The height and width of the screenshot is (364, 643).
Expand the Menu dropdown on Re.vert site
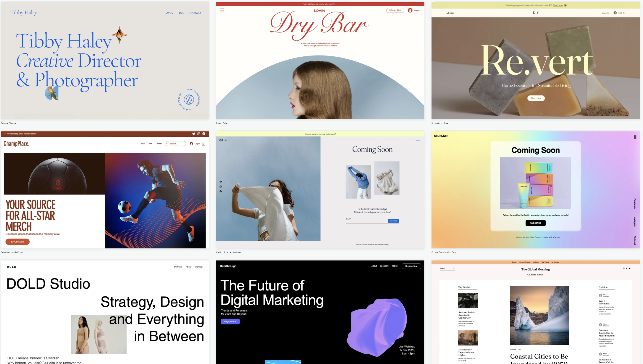point(450,13)
